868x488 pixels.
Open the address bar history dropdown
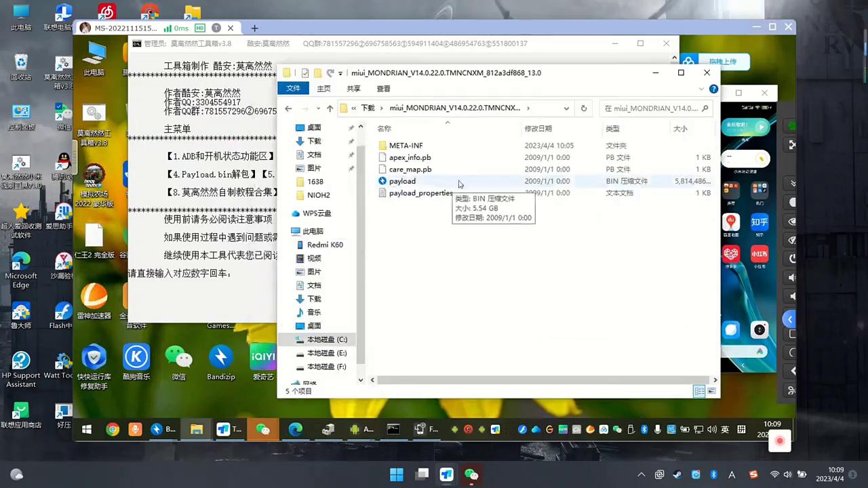[566, 108]
